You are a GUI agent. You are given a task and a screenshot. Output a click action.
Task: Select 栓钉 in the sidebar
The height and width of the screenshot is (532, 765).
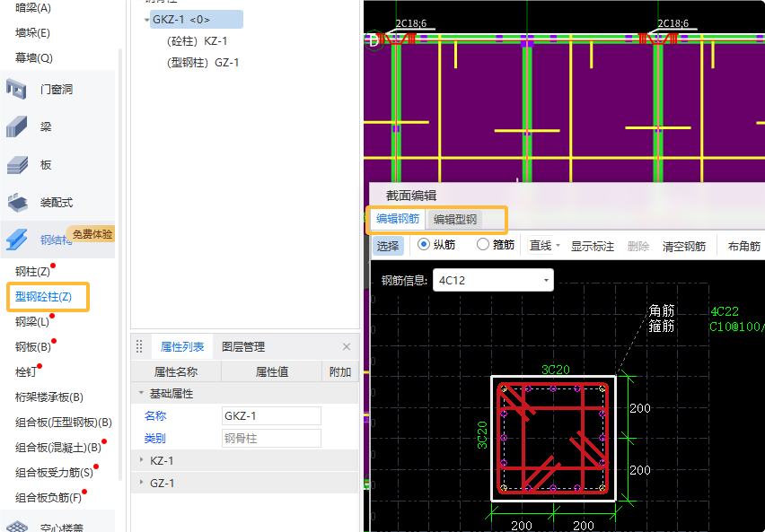(x=25, y=372)
